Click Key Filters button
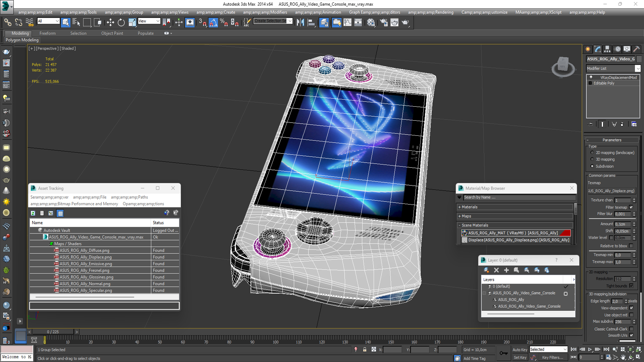 tap(552, 358)
